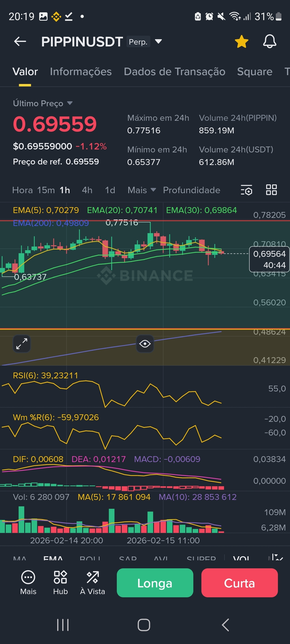Tap the MACD value label

coord(167,459)
